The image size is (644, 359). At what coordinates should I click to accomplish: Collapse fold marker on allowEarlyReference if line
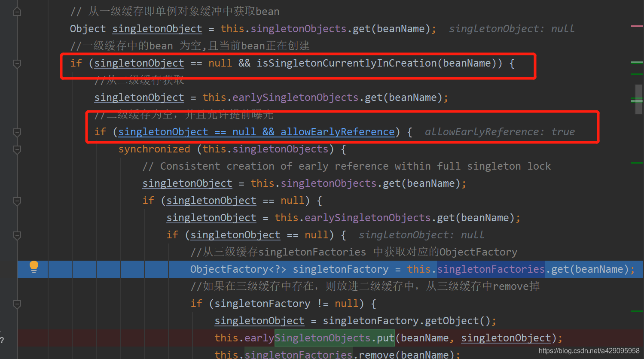click(17, 132)
